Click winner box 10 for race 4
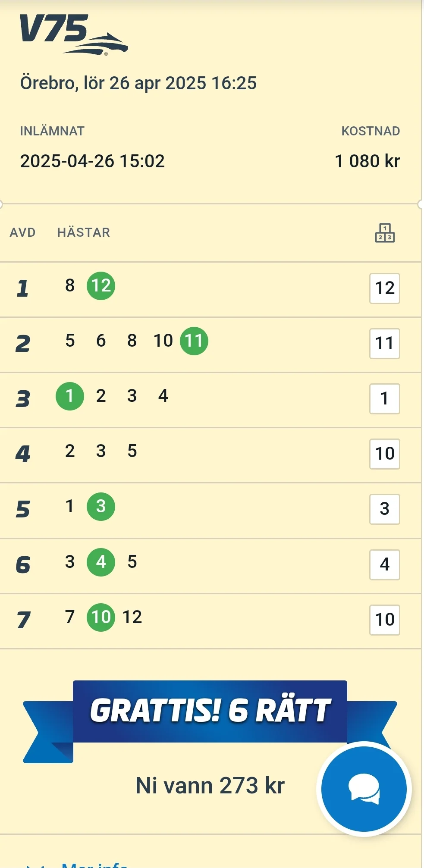The height and width of the screenshot is (868, 424). pos(384,454)
